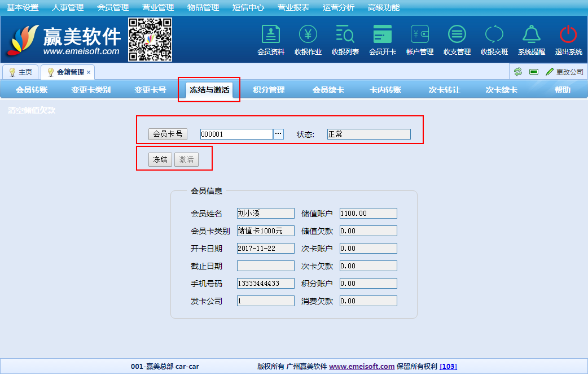Open the 收银交班 shift handover icon
588x374 pixels.
(x=494, y=34)
